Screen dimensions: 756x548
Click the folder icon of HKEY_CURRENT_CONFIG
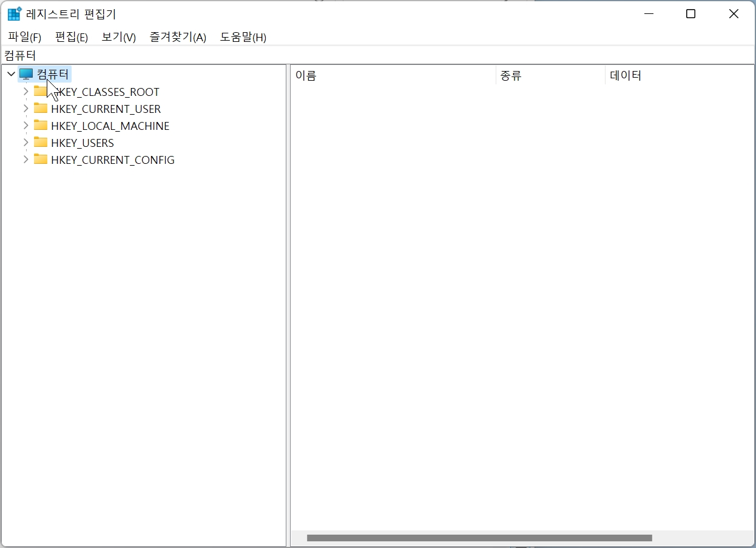pos(40,160)
